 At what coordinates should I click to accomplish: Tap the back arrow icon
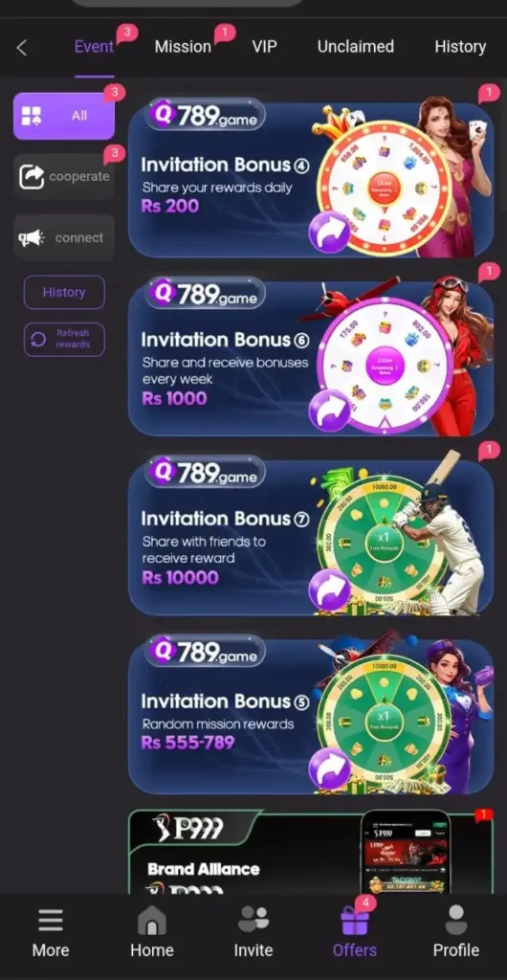click(x=22, y=48)
